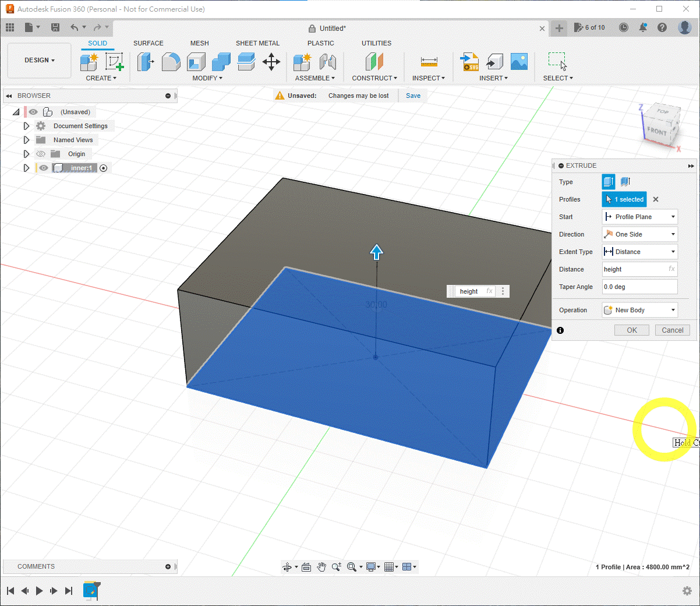Open the Operation dropdown showing New Body

pos(639,310)
